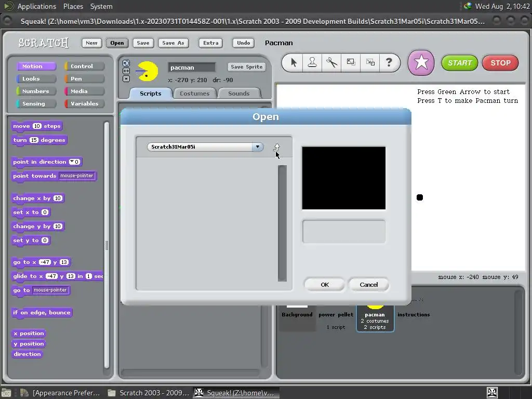Switch to the Costumes tab
Image resolution: width=532 pixels, height=399 pixels.
click(195, 94)
